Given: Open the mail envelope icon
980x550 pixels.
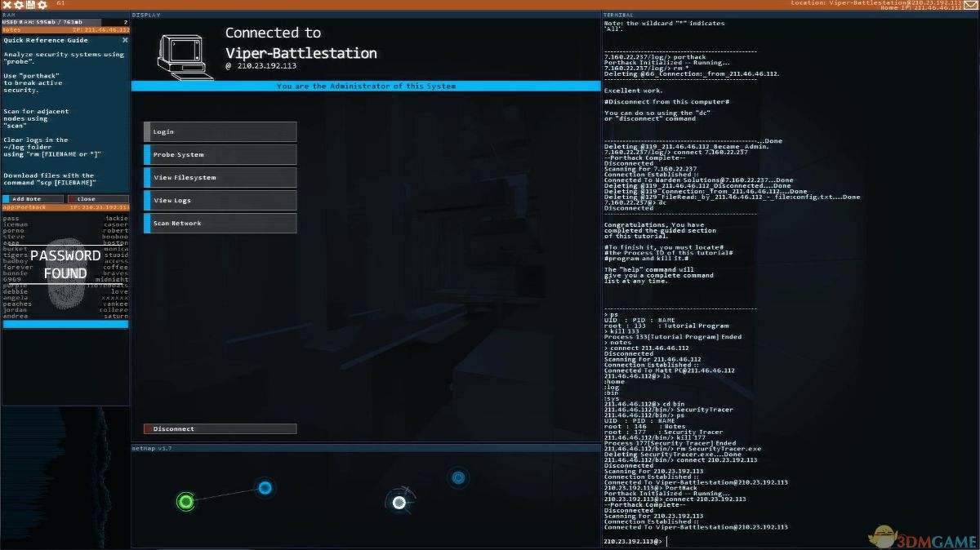Looking at the screenshot, I should point(970,5).
